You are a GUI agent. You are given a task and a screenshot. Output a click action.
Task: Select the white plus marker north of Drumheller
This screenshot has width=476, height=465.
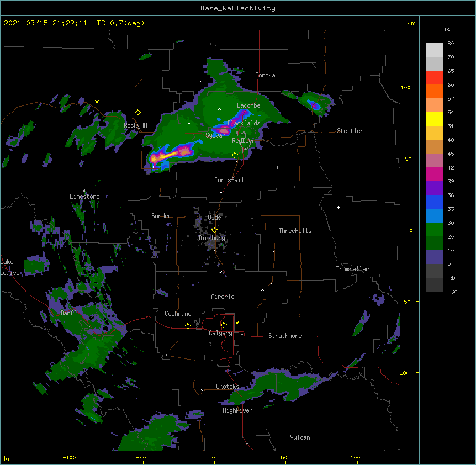tap(338, 207)
